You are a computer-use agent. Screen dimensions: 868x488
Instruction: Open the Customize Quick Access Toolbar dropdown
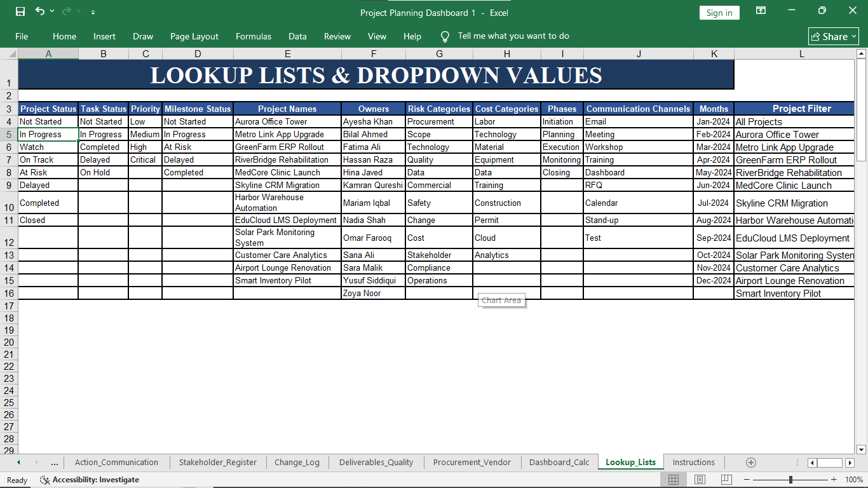(x=93, y=12)
